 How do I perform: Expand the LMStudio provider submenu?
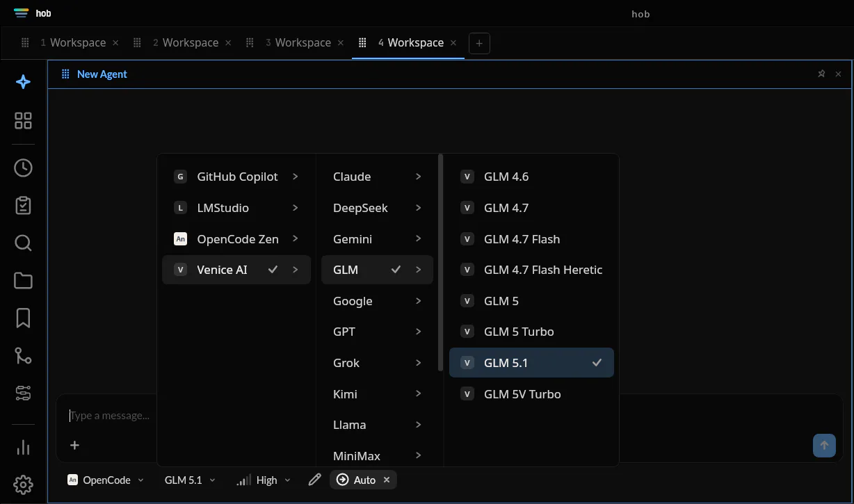pos(236,208)
